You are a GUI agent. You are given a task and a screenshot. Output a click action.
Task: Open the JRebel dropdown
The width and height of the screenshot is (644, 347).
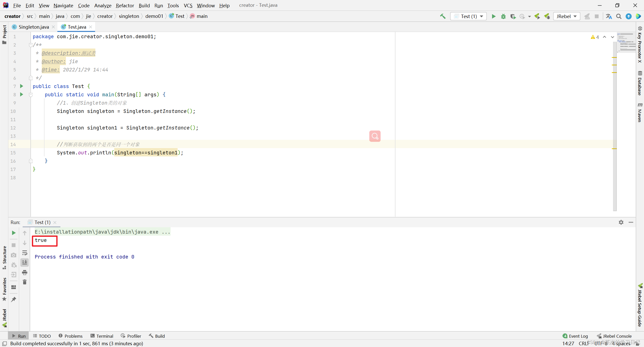pyautogui.click(x=567, y=16)
